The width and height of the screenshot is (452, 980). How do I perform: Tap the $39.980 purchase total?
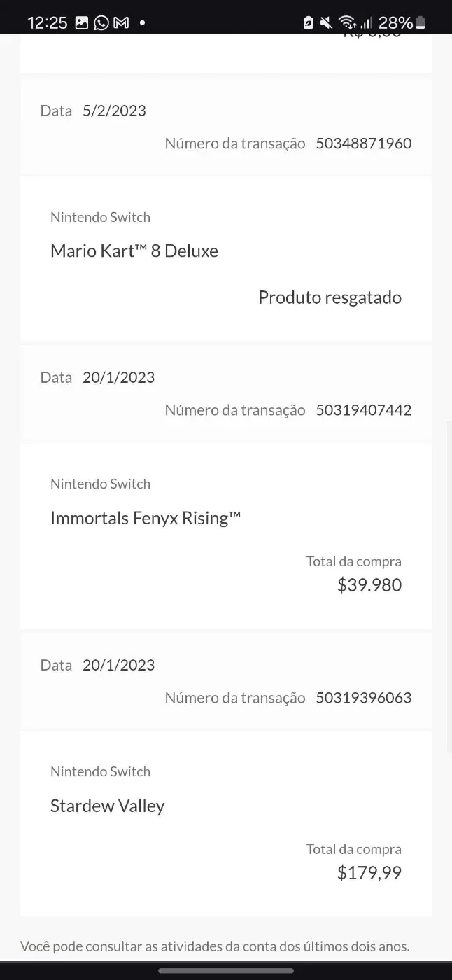369,585
